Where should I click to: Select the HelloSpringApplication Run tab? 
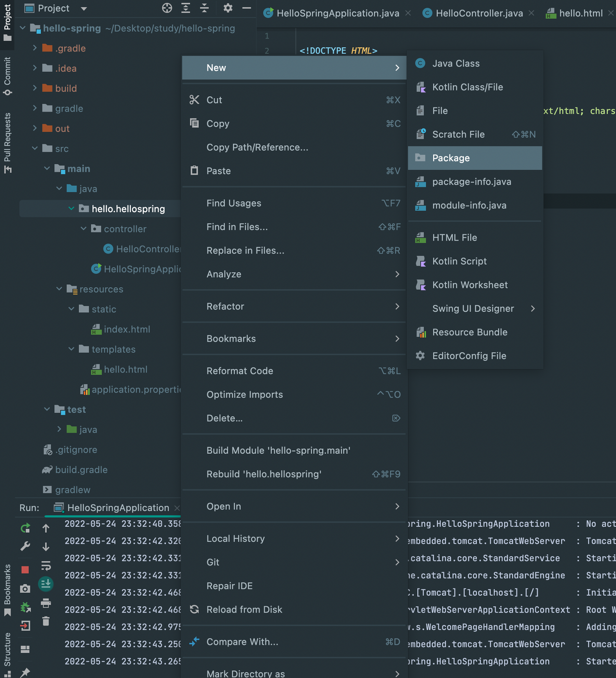click(x=112, y=508)
